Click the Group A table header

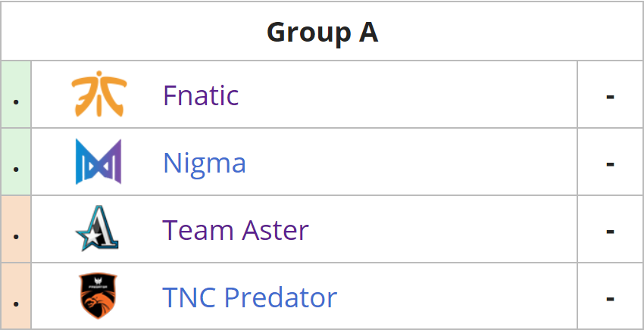tap(322, 32)
